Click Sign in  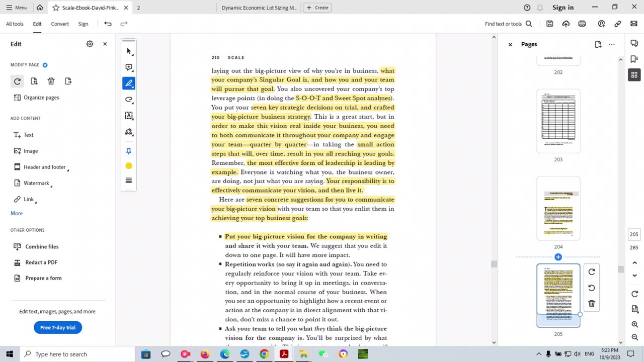tap(563, 8)
